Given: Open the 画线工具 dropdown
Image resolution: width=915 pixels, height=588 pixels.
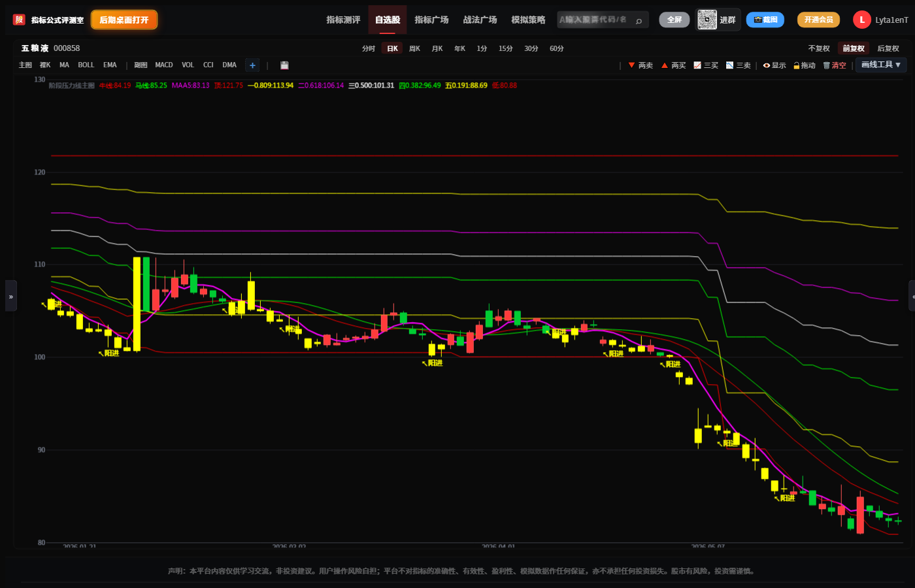Looking at the screenshot, I should [x=881, y=65].
